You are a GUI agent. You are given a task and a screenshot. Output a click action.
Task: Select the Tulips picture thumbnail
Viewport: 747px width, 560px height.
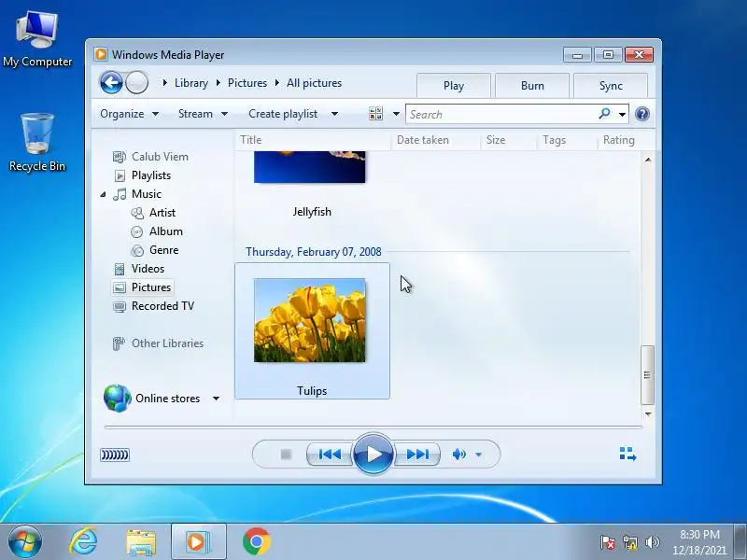(310, 320)
